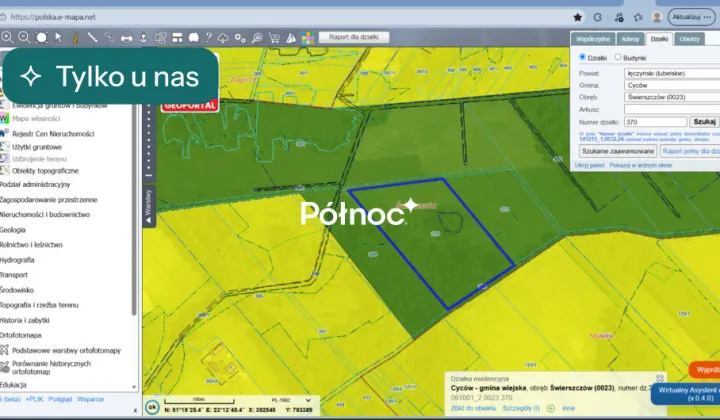720x420 pixels.
Task: Click the search magnifier toolbar icon
Action: tap(257, 38)
